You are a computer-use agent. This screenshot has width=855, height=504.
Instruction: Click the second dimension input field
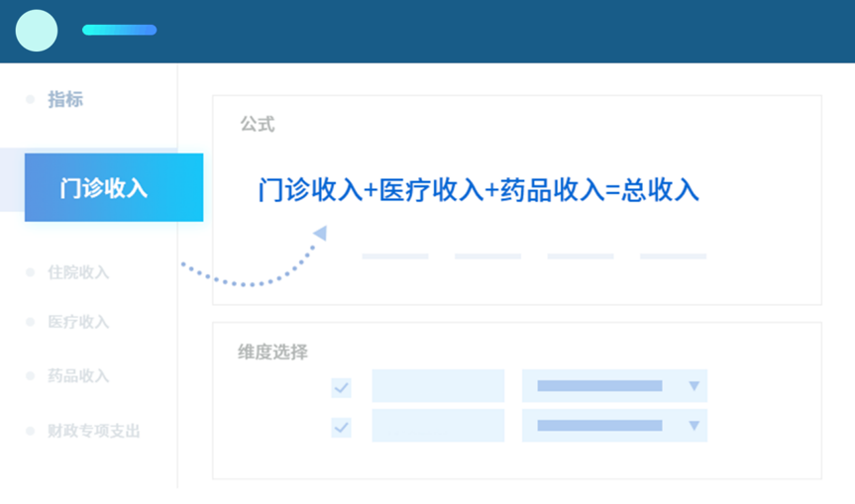click(x=438, y=426)
